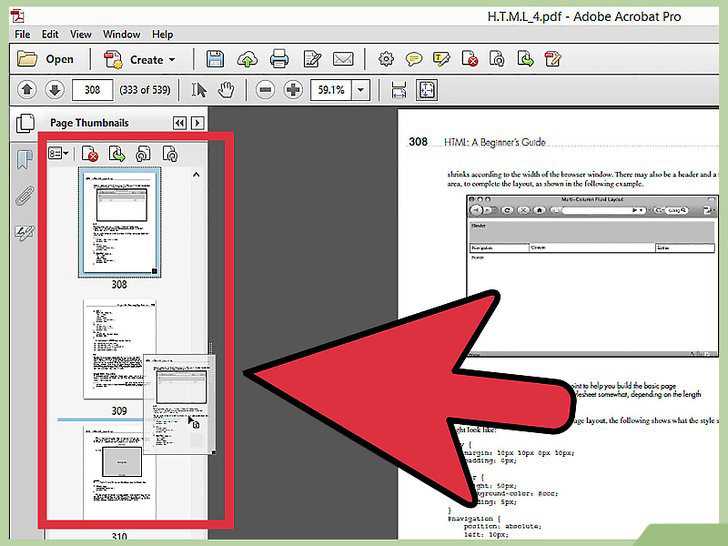
Task: Open the Edit menu
Action: [50, 34]
